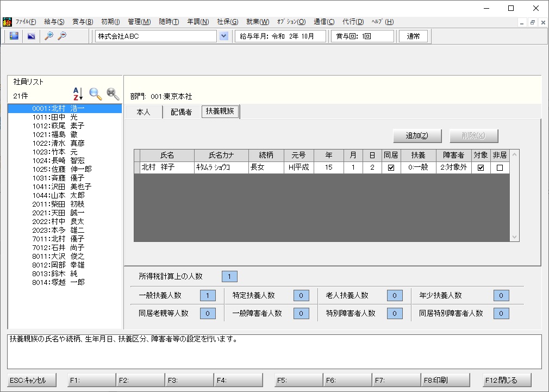Image resolution: width=549 pixels, height=392 pixels.
Task: Open the ファイル(F) menu
Action: click(x=26, y=22)
